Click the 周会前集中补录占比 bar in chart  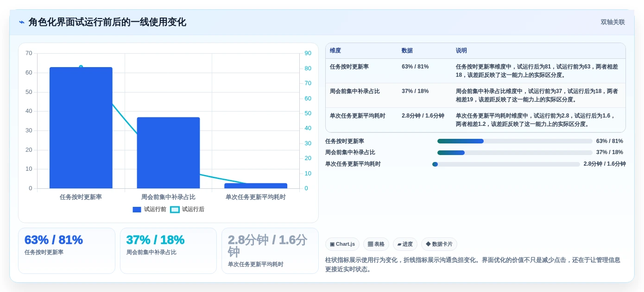168,153
